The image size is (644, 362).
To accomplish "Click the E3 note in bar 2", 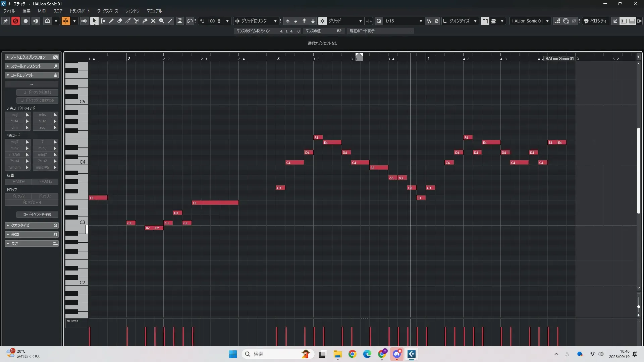I will coord(215,203).
